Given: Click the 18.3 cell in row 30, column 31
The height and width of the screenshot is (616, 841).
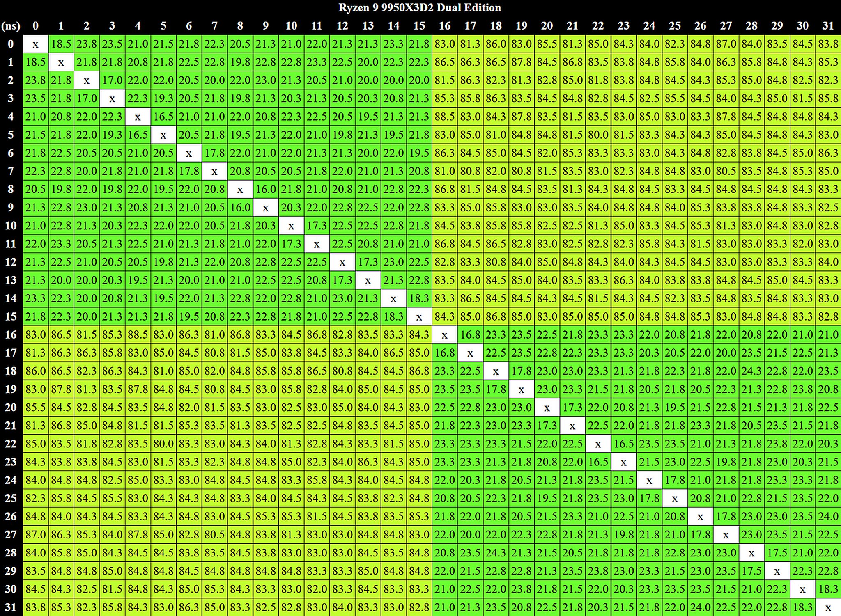Looking at the screenshot, I should [828, 589].
